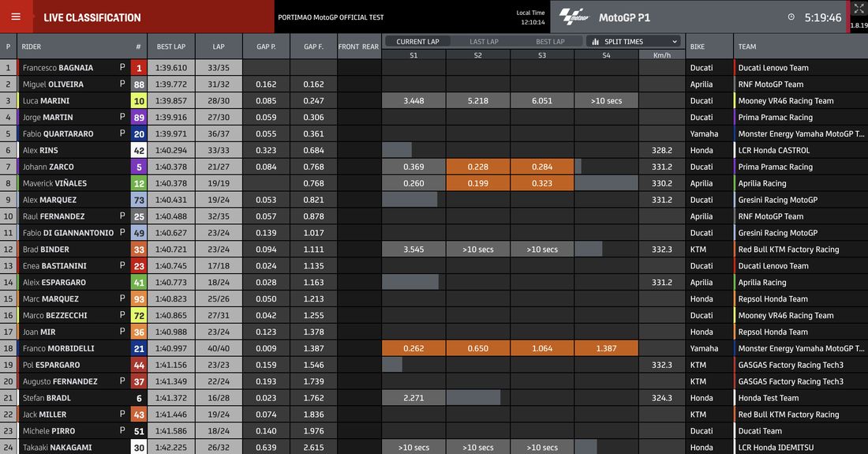Image resolution: width=868 pixels, height=454 pixels.
Task: Select rider Franco Morbidelli
Action: pyautogui.click(x=58, y=348)
